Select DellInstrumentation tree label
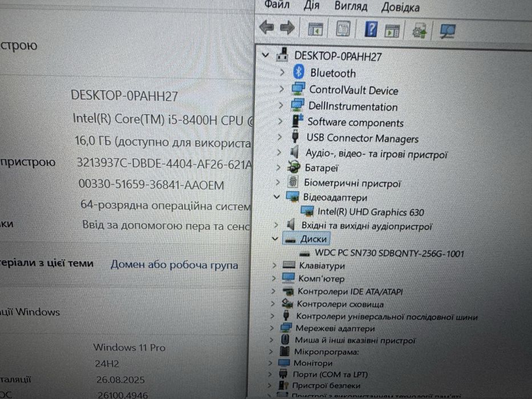The height and width of the screenshot is (399, 532). (x=353, y=106)
